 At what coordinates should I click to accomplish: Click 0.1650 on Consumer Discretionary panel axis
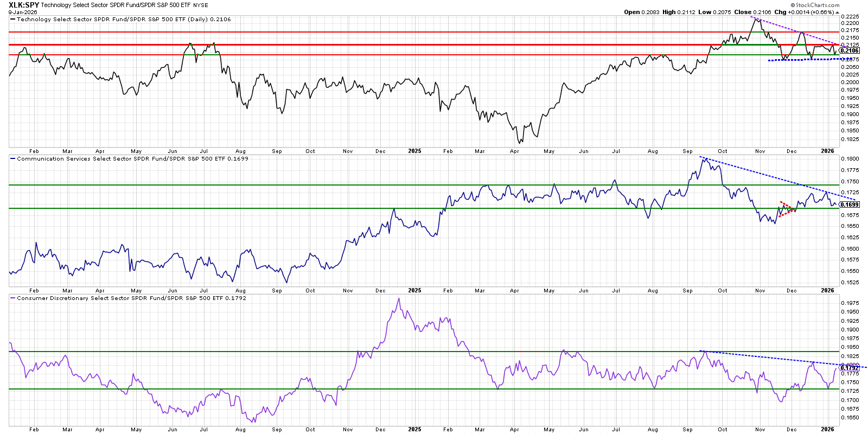(x=850, y=418)
